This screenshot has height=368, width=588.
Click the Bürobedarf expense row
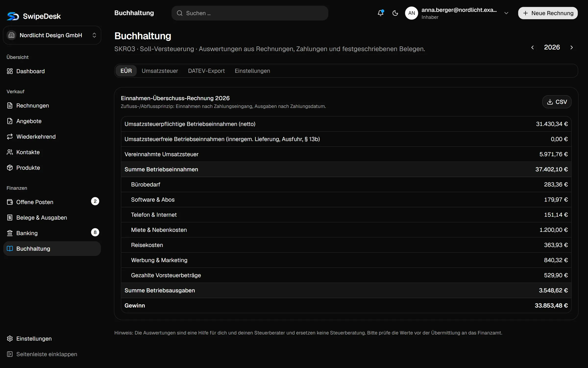coord(346,184)
